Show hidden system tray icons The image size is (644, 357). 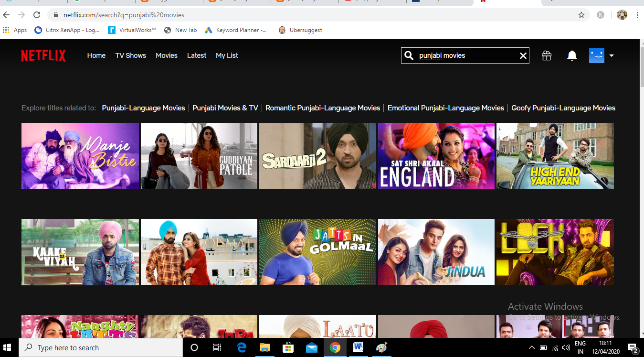(532, 347)
